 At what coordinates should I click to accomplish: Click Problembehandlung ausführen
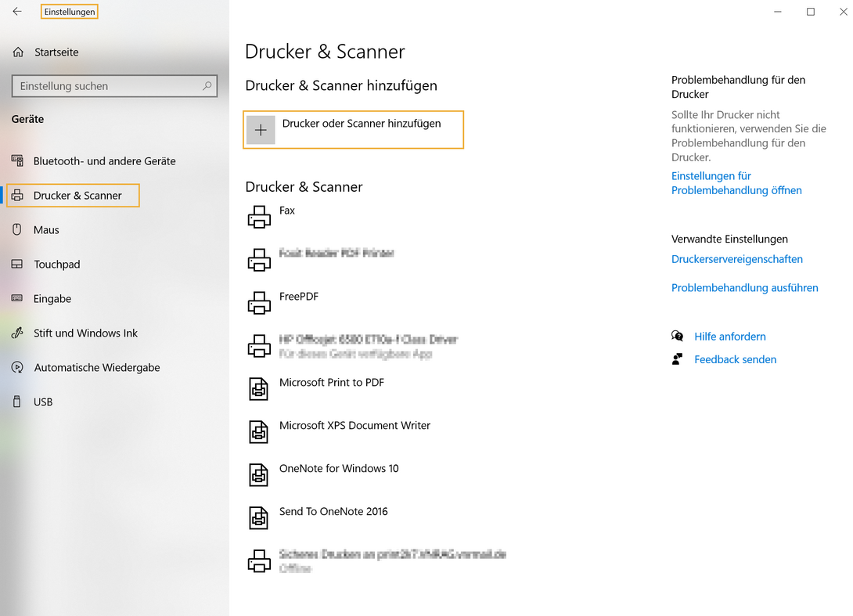pyautogui.click(x=744, y=287)
